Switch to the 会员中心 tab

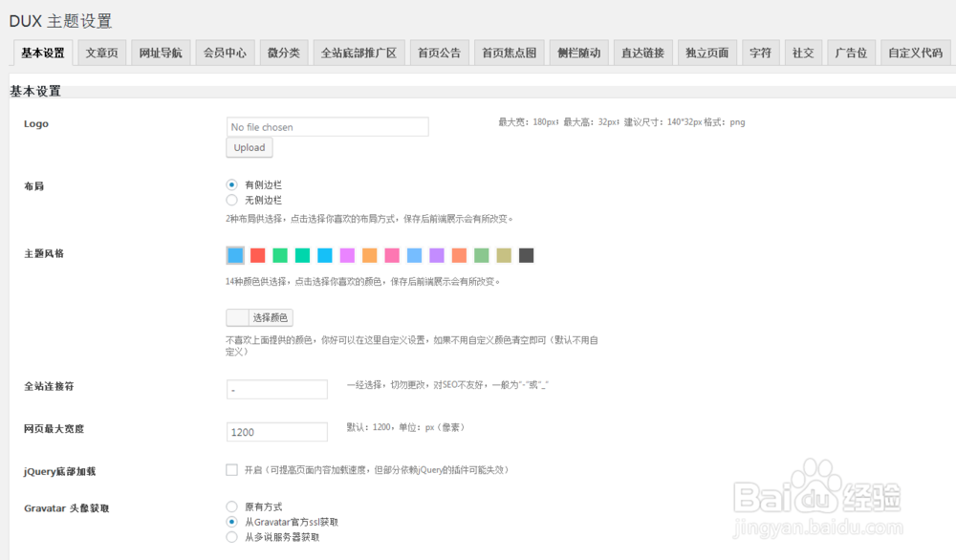pos(225,53)
